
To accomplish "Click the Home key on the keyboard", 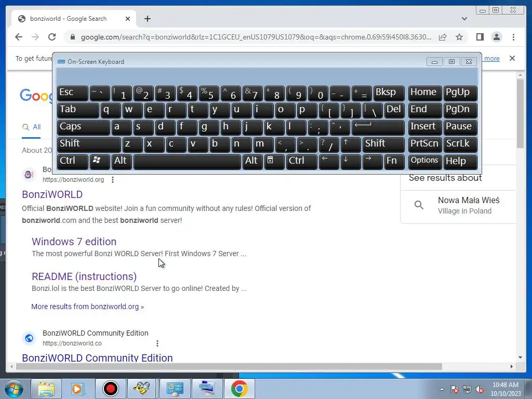I will click(x=425, y=94).
